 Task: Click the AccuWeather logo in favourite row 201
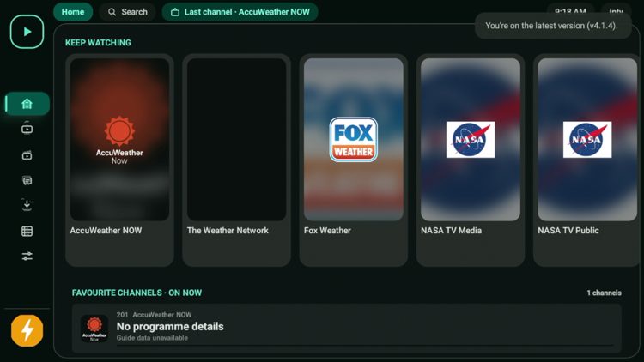(x=94, y=329)
